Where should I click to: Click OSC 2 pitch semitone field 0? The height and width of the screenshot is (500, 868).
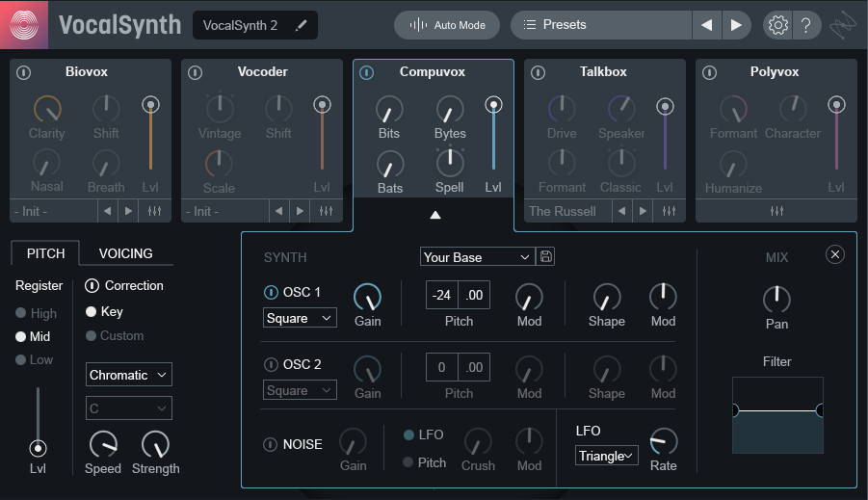click(x=442, y=367)
